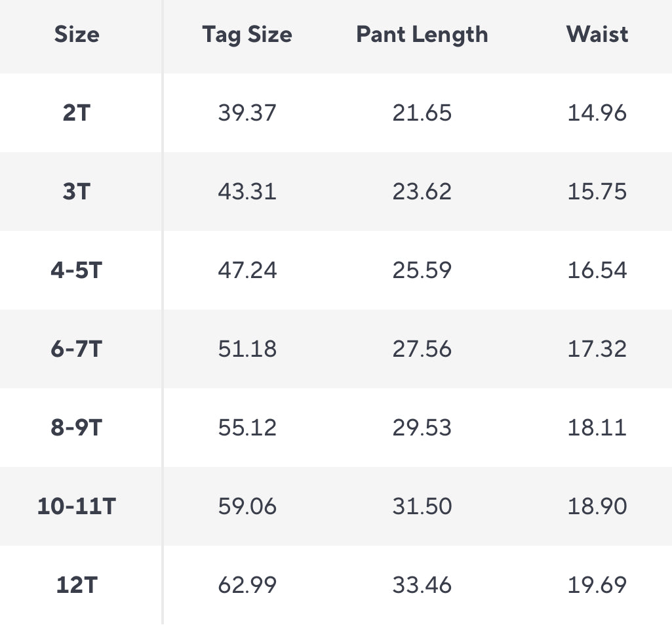Click tag size value 51.18
672x627 pixels.
coord(247,349)
